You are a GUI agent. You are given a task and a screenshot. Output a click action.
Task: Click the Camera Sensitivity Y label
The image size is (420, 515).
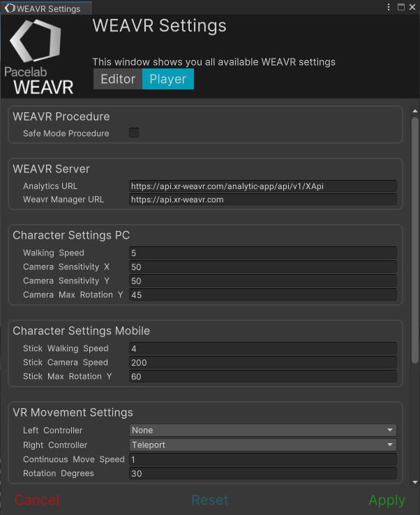[66, 281]
